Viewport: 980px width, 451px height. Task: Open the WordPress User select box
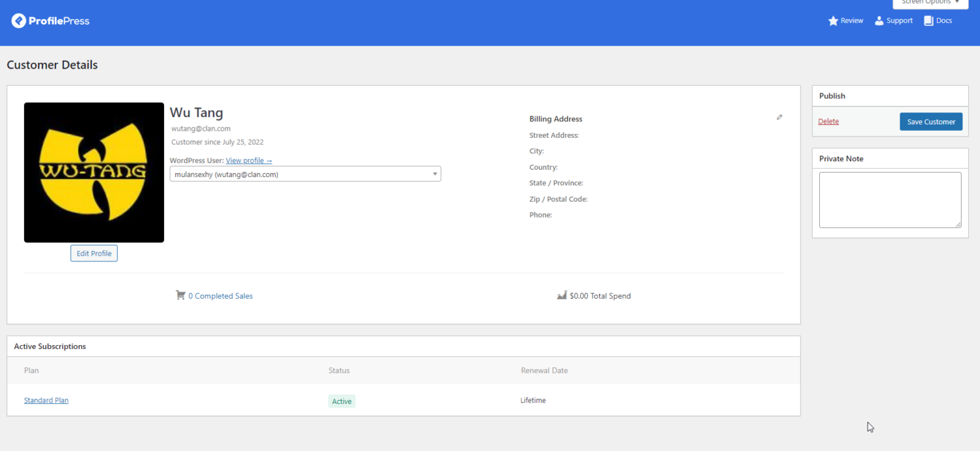point(305,174)
